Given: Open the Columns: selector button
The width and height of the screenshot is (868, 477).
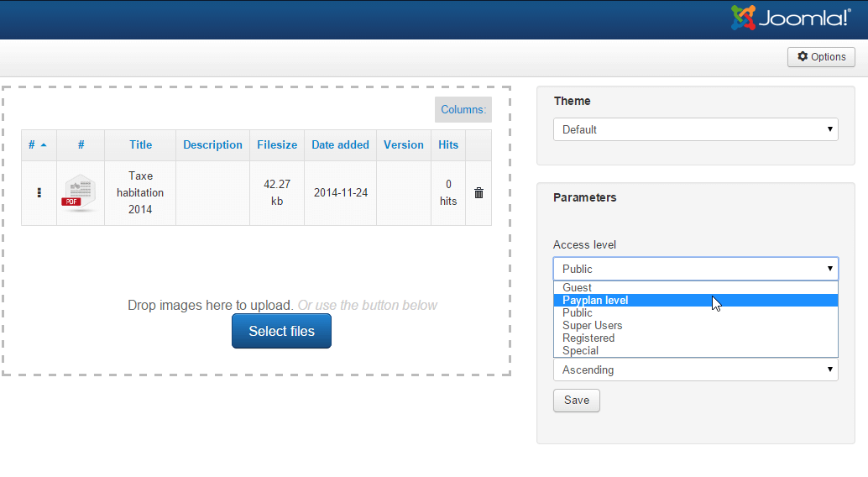Looking at the screenshot, I should (463, 110).
